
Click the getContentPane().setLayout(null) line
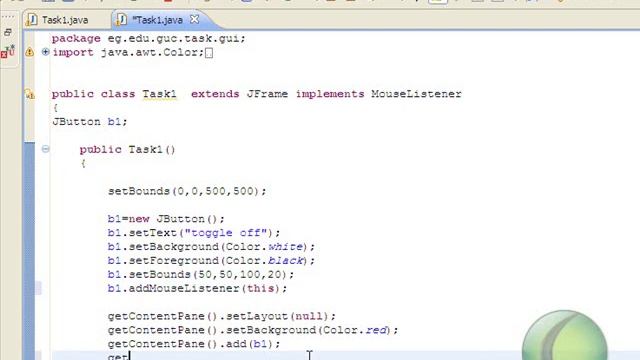[222, 316]
